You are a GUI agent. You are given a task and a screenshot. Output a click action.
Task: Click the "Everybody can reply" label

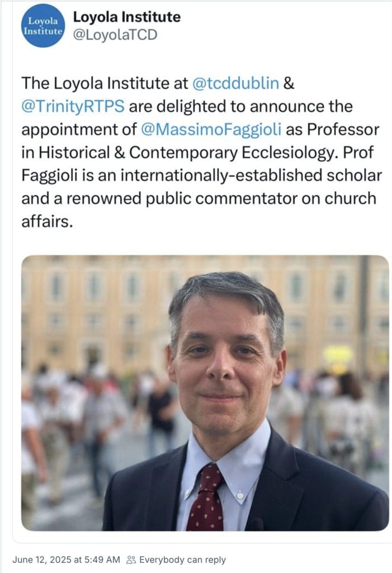(182, 560)
